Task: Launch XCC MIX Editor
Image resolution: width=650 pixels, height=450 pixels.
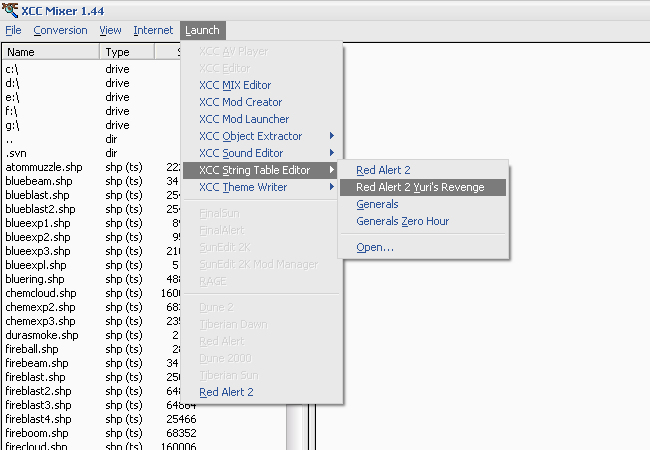Action: tap(234, 85)
